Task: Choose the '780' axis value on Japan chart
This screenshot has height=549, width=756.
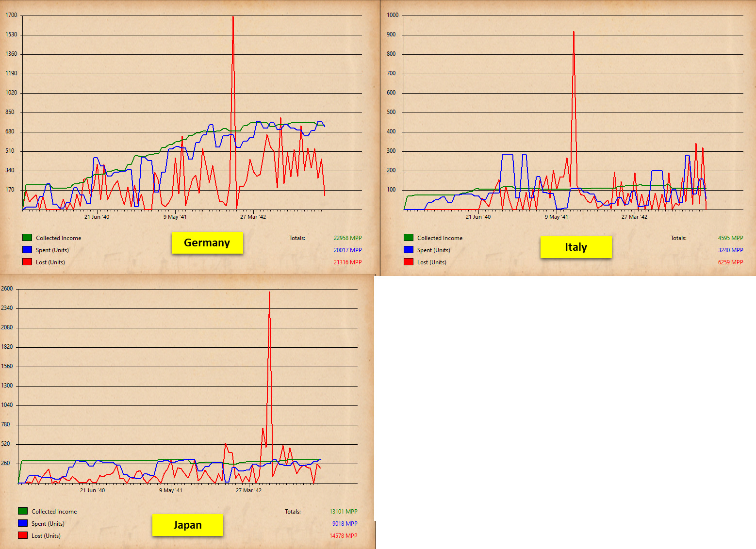Action: 5,424
